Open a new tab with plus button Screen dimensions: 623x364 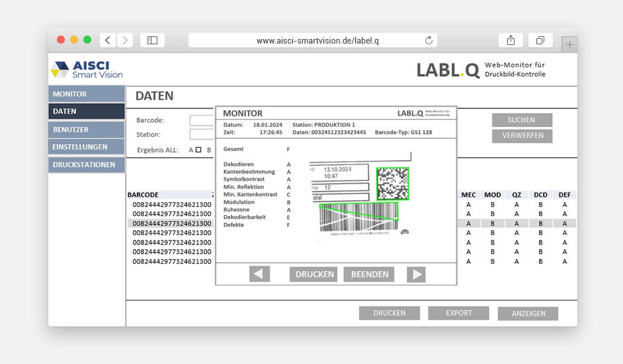[569, 44]
